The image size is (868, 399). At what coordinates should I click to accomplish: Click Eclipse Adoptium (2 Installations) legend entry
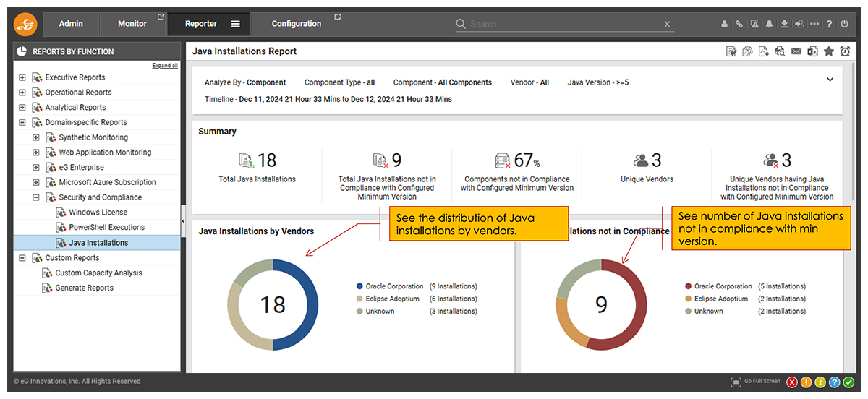[744, 299]
